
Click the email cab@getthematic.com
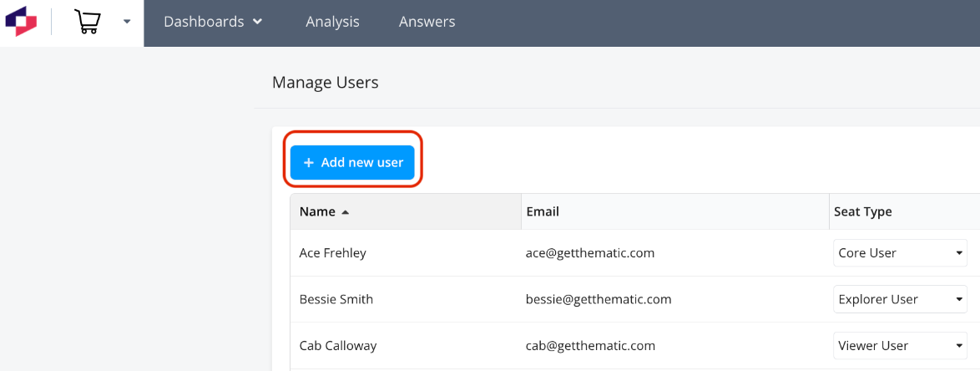click(x=591, y=346)
